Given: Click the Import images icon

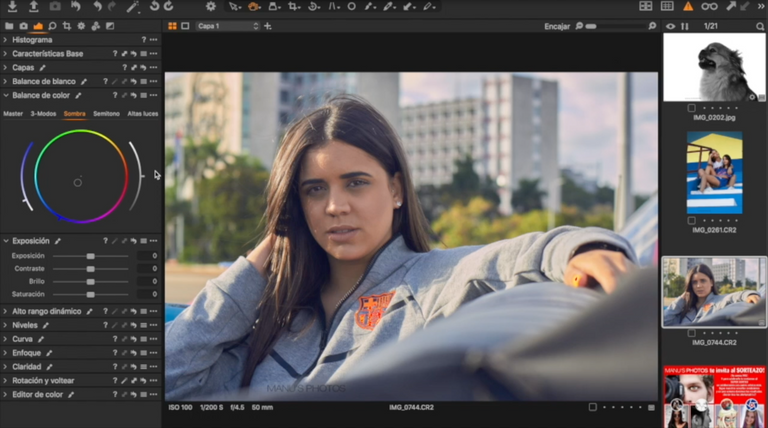Looking at the screenshot, I should point(12,6).
